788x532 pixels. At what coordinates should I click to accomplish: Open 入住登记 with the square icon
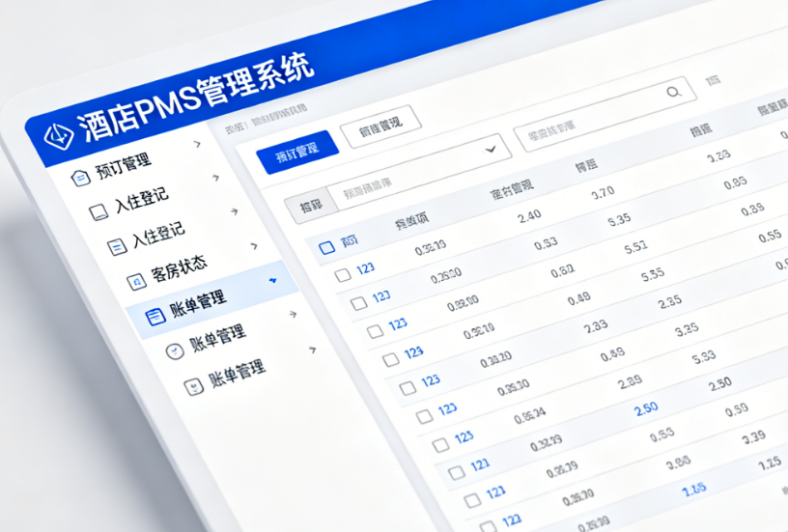(x=142, y=201)
